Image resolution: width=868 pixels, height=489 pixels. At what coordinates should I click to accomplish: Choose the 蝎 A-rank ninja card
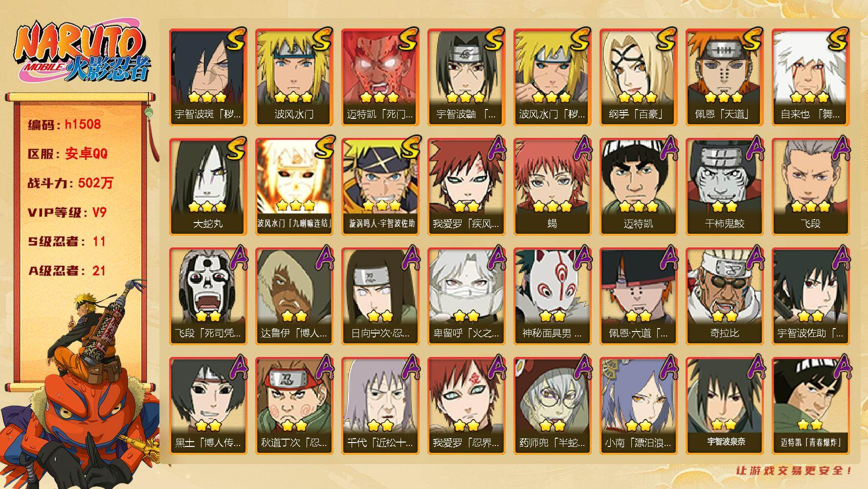tap(552, 187)
